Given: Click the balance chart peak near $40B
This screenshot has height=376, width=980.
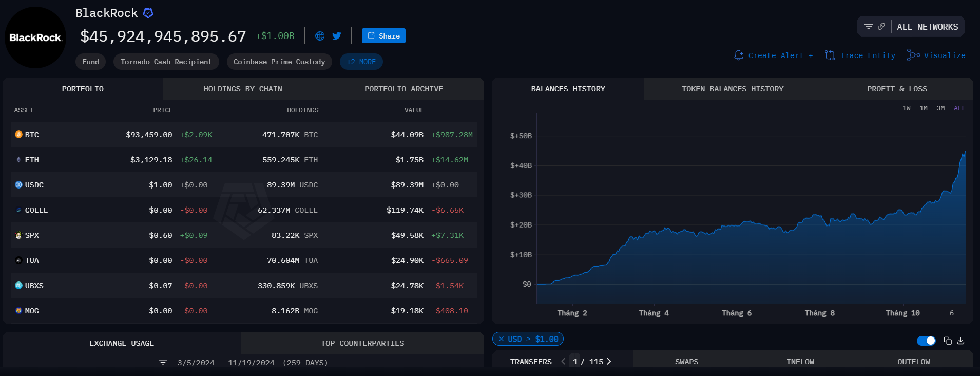Looking at the screenshot, I should tap(965, 152).
